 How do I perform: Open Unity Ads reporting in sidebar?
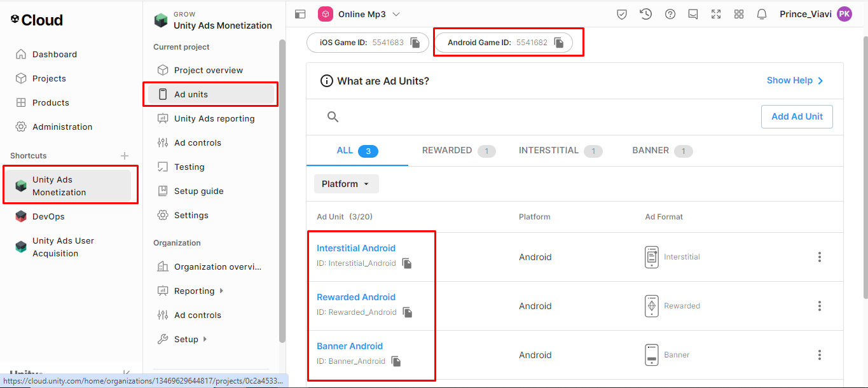214,118
